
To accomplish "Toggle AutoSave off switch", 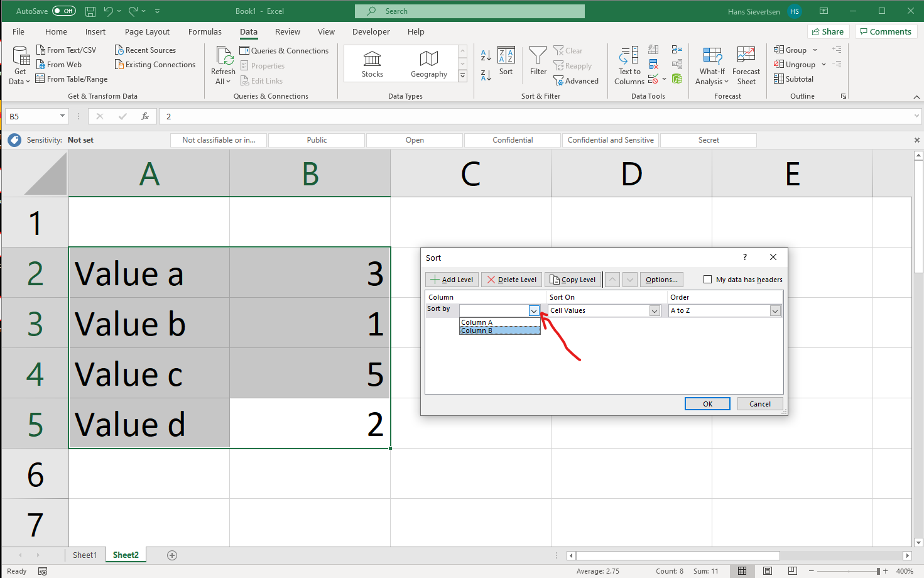I will point(64,11).
